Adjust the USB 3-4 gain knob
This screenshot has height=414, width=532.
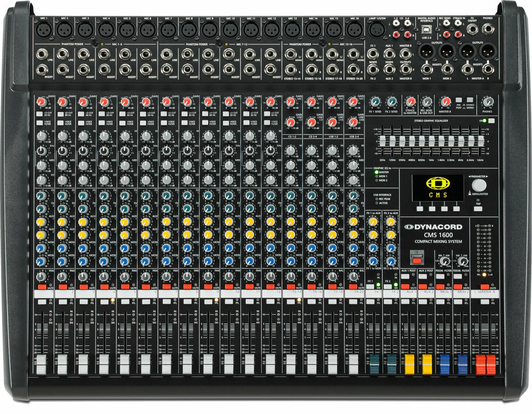pyautogui.click(x=353, y=122)
